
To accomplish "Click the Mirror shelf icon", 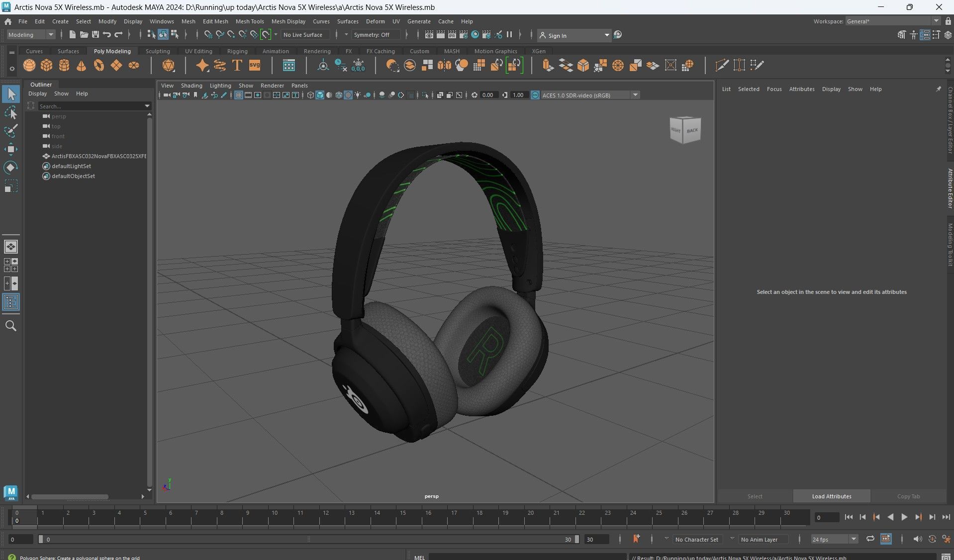I will coord(444,65).
